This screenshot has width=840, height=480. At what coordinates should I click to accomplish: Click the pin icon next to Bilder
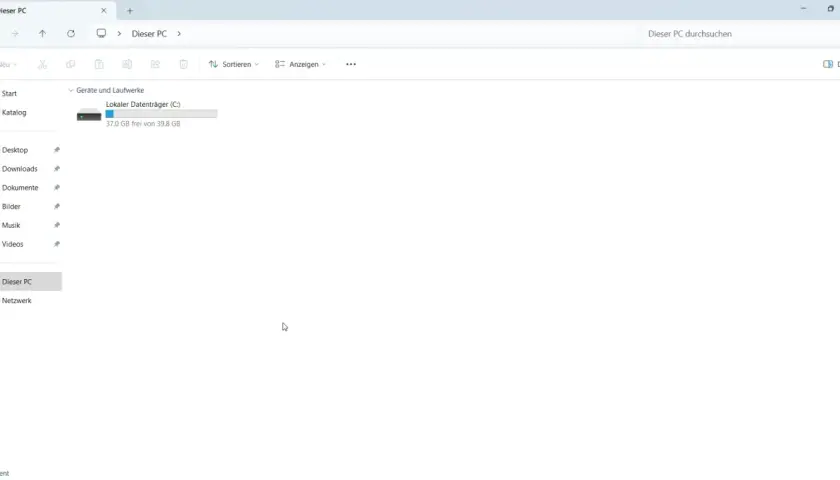(57, 206)
